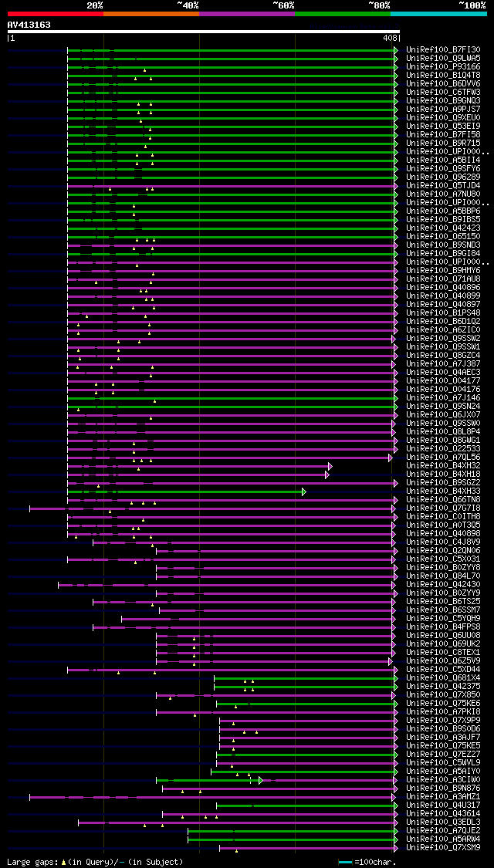
Task: Select the AV413163 query name
Action: (29, 25)
